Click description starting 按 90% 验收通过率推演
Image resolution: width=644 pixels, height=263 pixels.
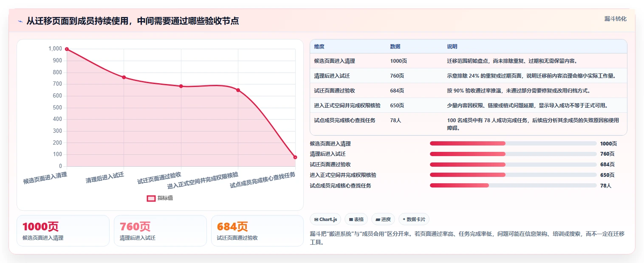coord(519,91)
